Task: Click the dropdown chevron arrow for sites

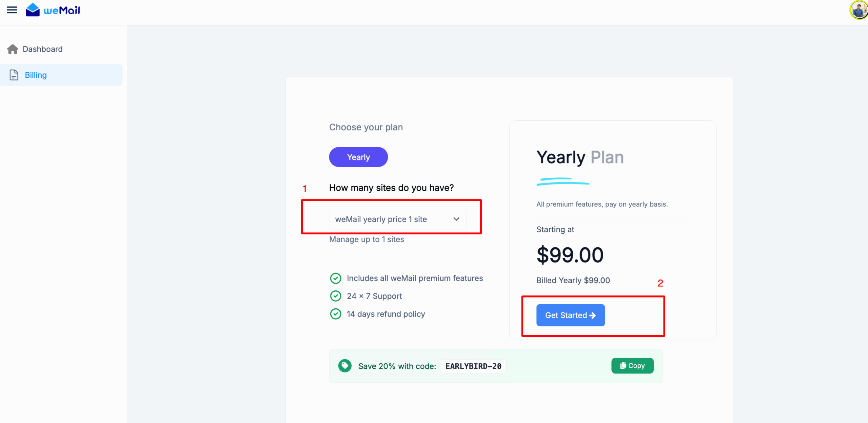Action: point(456,219)
